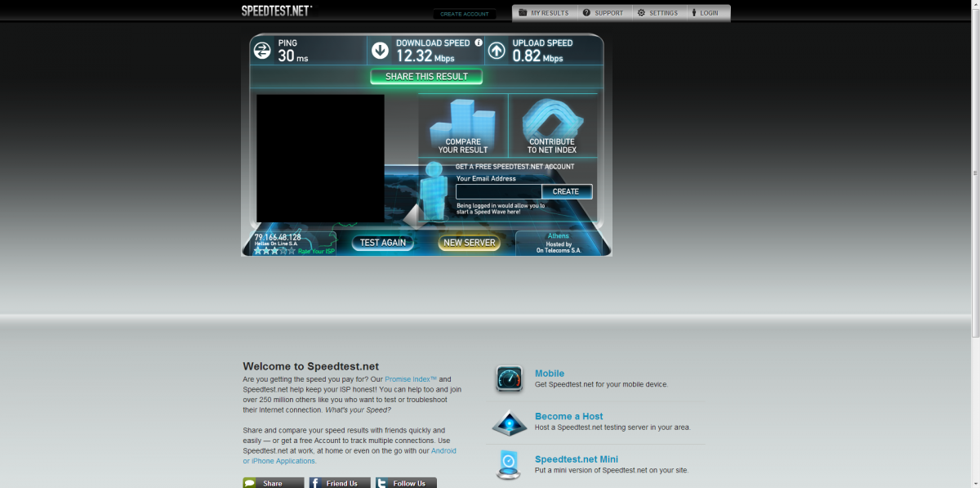Click the IP address 79.166.48.128
This screenshot has width=980, height=488.
278,237
